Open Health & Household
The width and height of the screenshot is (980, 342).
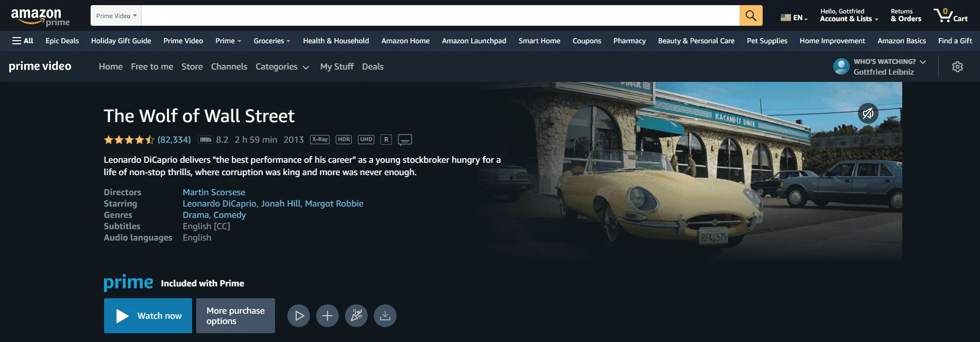pos(336,41)
